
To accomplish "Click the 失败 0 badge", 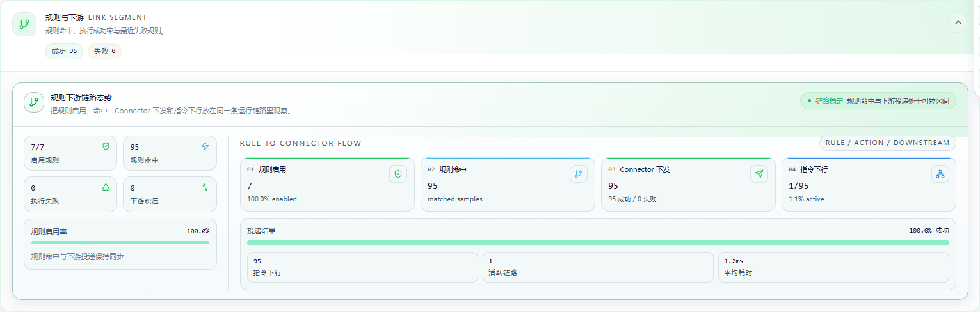I will pos(105,51).
